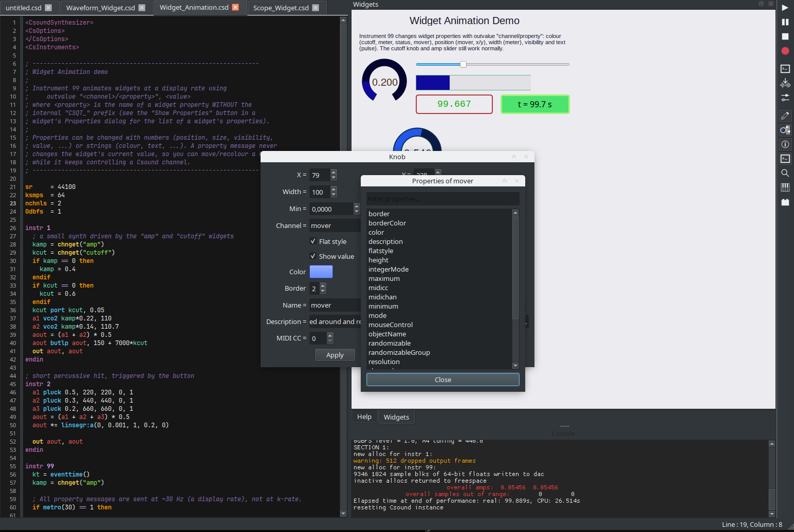Open the manual info icon

(785, 144)
